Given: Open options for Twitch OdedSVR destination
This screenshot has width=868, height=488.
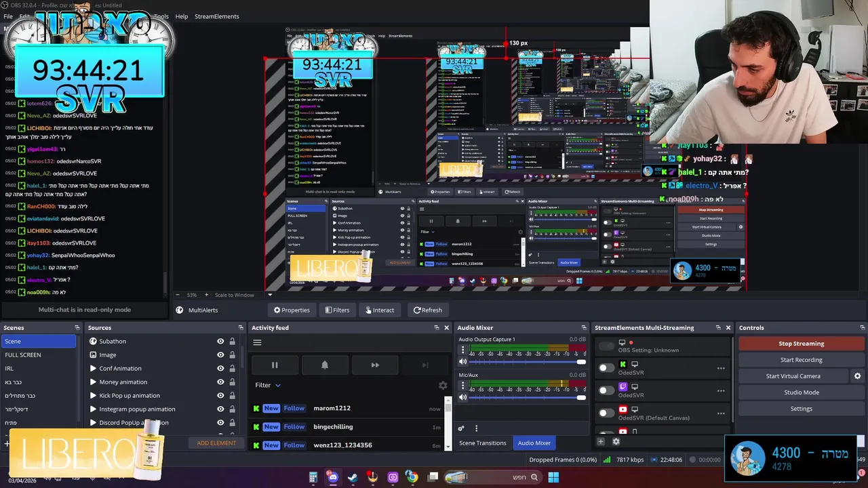Looking at the screenshot, I should [x=721, y=390].
